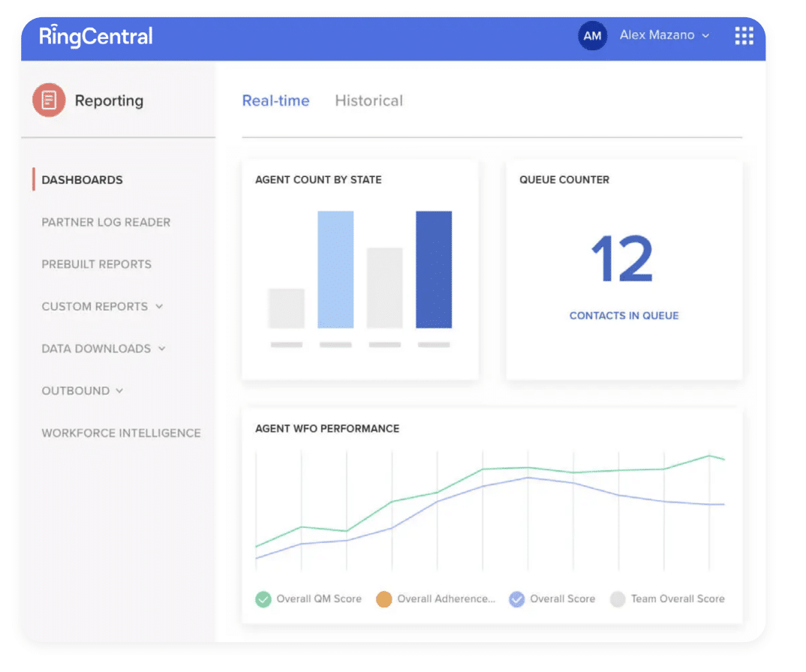The width and height of the screenshot is (806, 672).
Task: Toggle Overall Score legend checkbox
Action: click(516, 599)
